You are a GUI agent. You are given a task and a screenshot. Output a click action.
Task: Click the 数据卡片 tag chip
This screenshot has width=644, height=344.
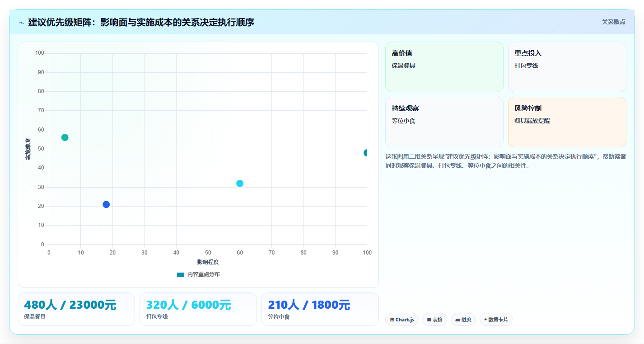click(496, 320)
